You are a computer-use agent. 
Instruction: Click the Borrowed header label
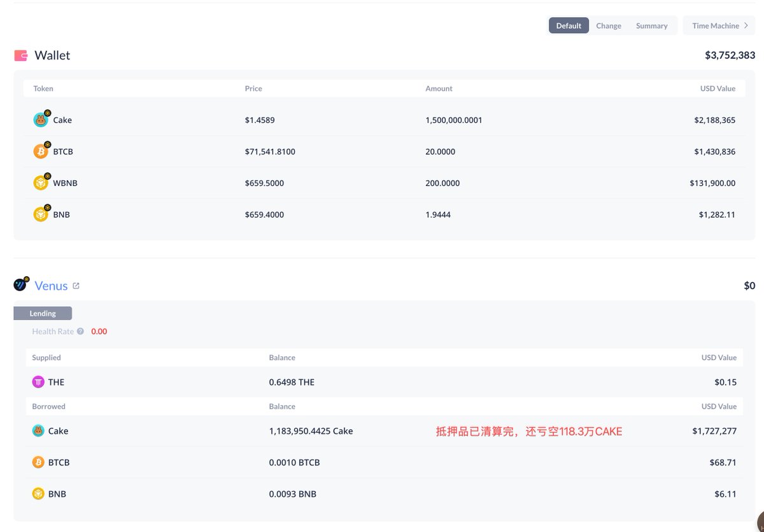pyautogui.click(x=48, y=406)
